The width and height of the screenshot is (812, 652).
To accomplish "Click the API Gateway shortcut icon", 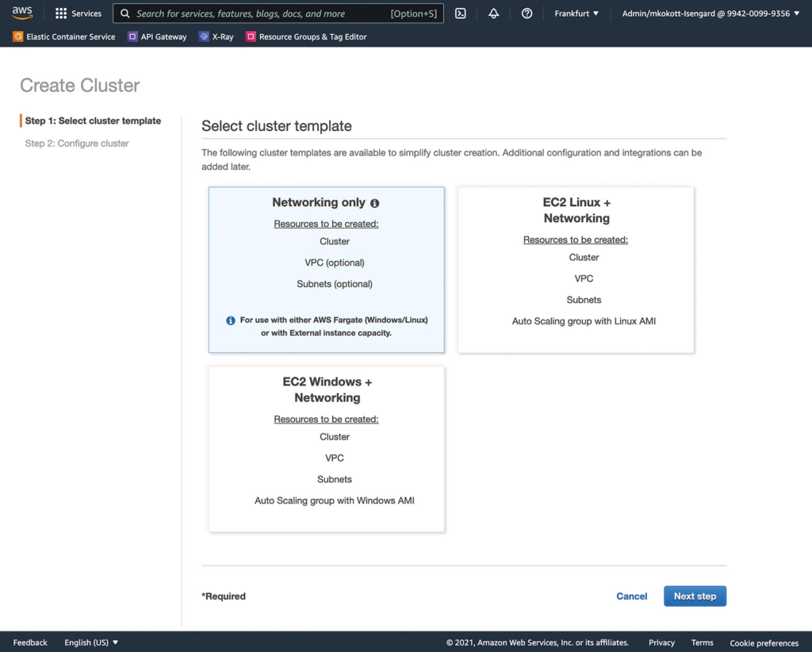I will click(x=132, y=36).
